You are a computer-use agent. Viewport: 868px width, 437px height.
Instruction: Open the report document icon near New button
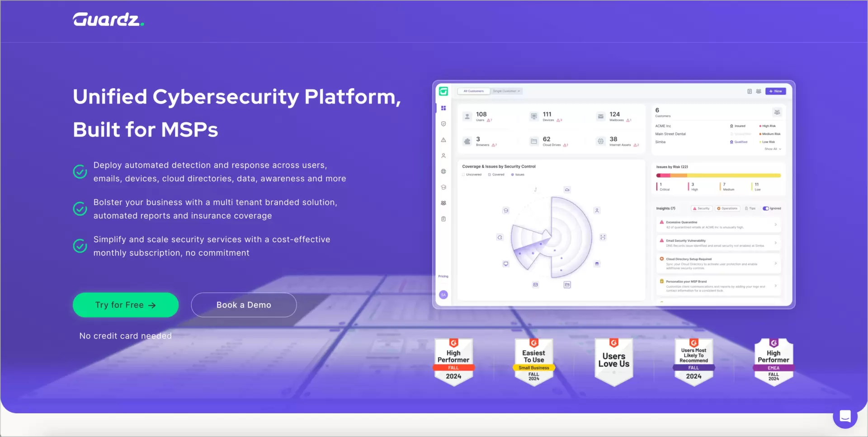[x=749, y=91]
